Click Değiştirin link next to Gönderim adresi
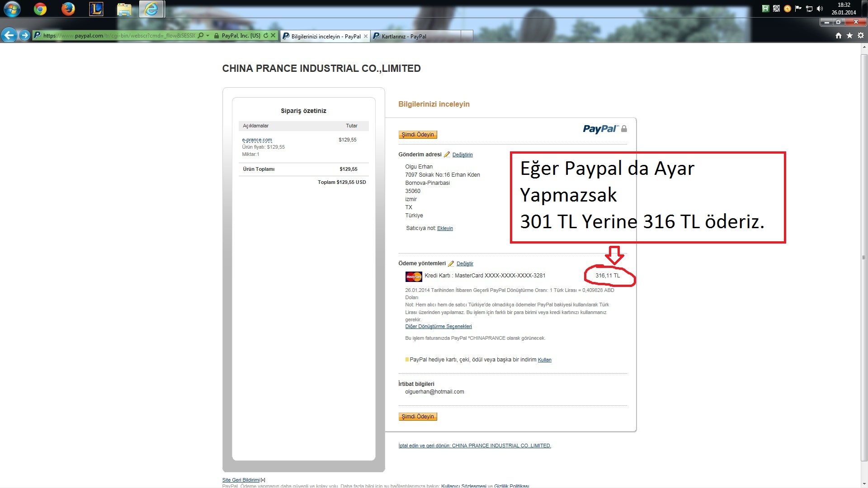868x488 pixels. click(x=462, y=155)
